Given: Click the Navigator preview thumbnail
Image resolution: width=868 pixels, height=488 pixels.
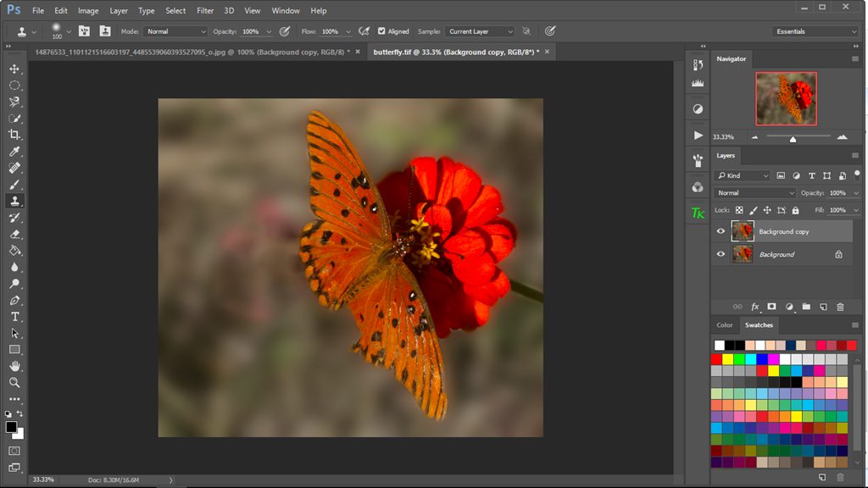Looking at the screenshot, I should point(786,98).
